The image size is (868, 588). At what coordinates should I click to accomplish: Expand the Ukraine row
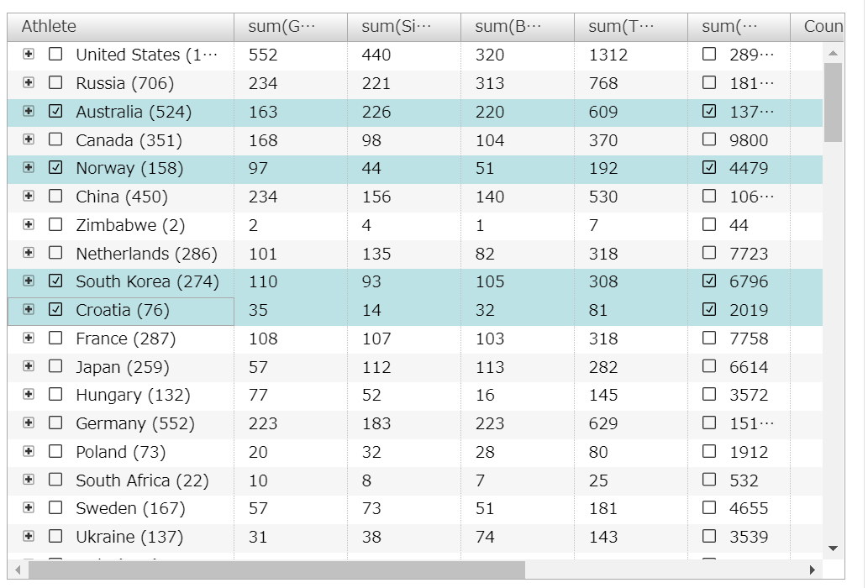coord(29,536)
